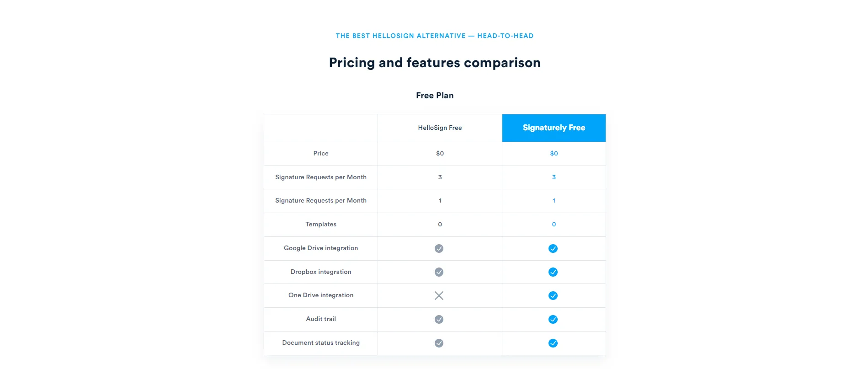Image resolution: width=868 pixels, height=369 pixels.
Task: Click the Pricing and features comparison heading
Action: [x=435, y=63]
